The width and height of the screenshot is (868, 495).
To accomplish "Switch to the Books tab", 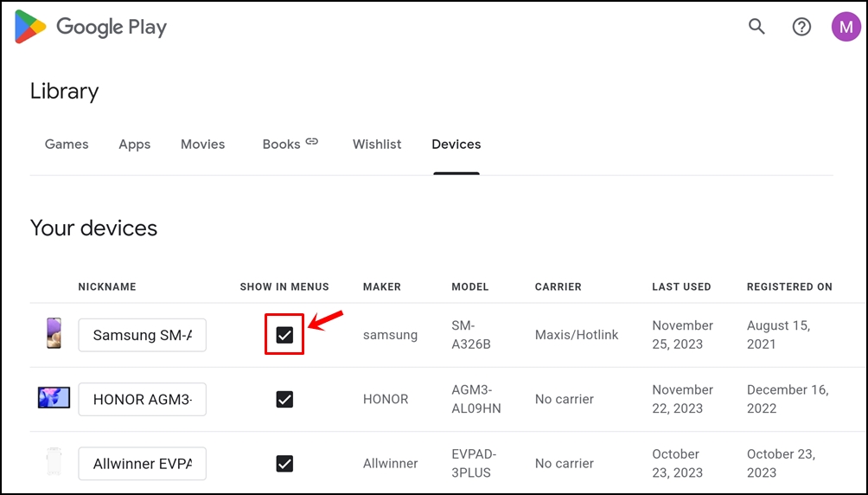I will (281, 145).
